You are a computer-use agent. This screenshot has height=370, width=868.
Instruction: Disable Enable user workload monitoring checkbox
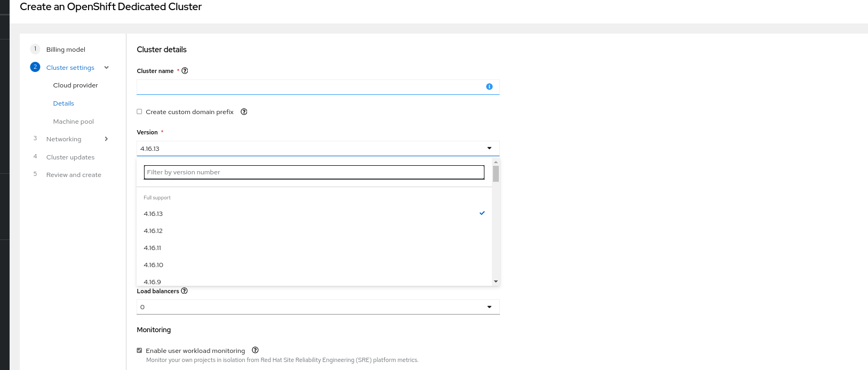[x=139, y=351]
